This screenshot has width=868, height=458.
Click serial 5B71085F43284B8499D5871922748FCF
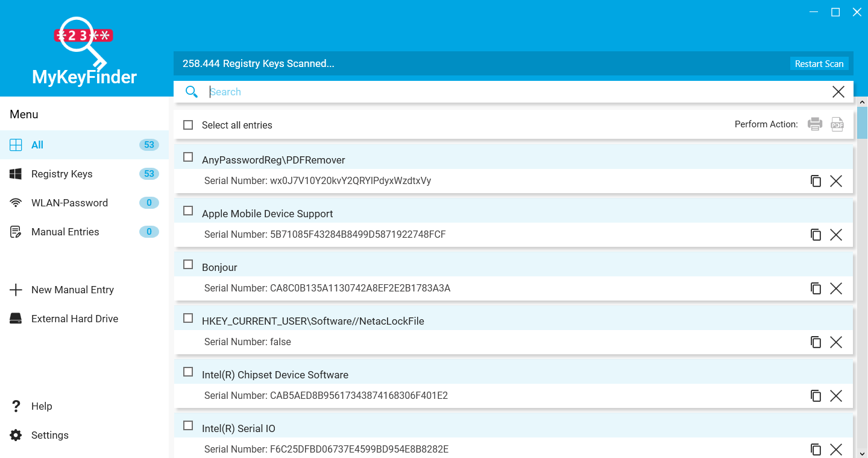pyautogui.click(x=358, y=234)
